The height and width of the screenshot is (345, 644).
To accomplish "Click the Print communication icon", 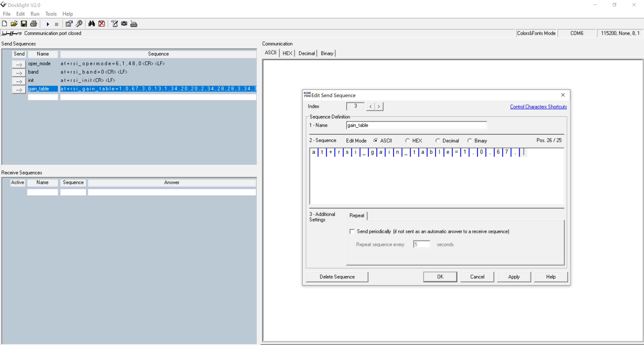I will pos(34,24).
